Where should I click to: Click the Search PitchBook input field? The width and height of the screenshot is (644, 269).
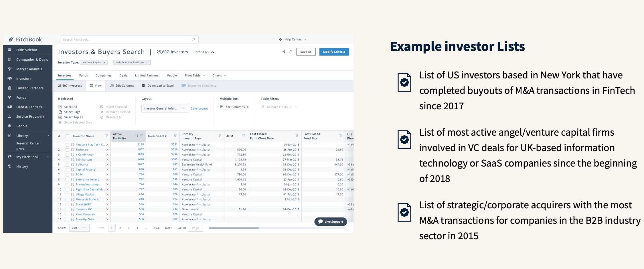coord(130,39)
